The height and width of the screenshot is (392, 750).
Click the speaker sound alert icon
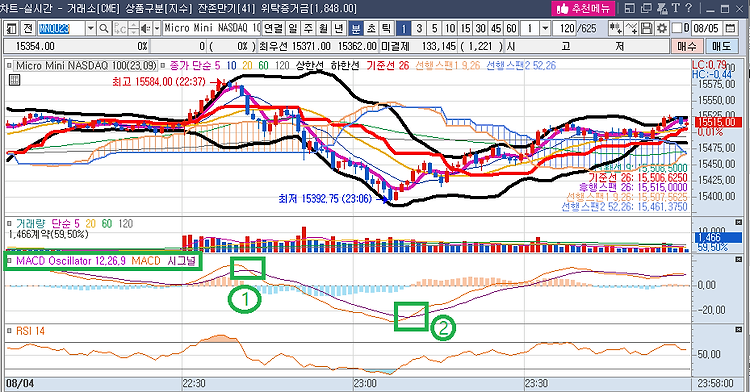coord(146,29)
